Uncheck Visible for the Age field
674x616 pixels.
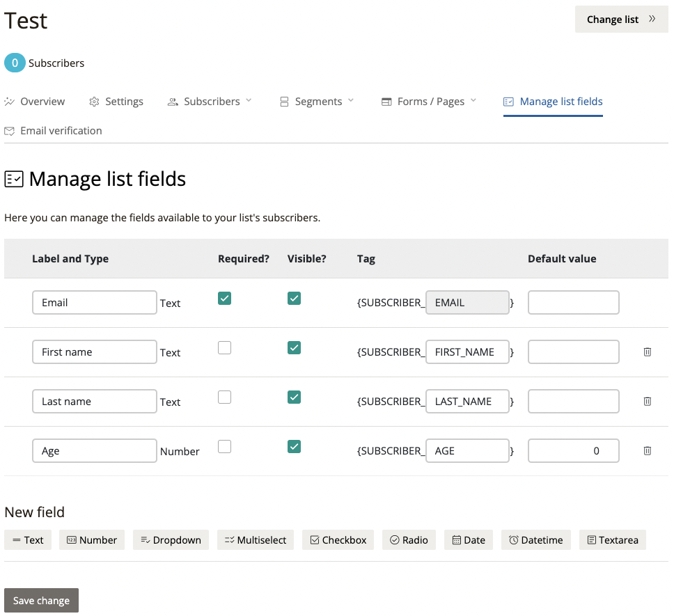click(295, 446)
